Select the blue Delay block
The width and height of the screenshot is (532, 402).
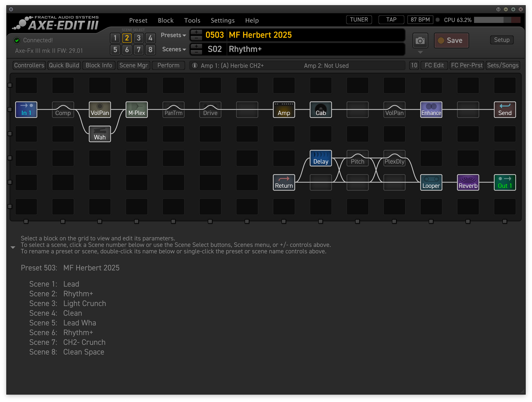(320, 158)
